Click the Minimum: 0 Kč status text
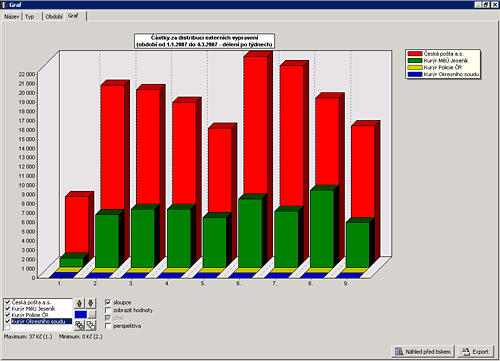Viewport: 500px width, 361px height. tap(81, 337)
